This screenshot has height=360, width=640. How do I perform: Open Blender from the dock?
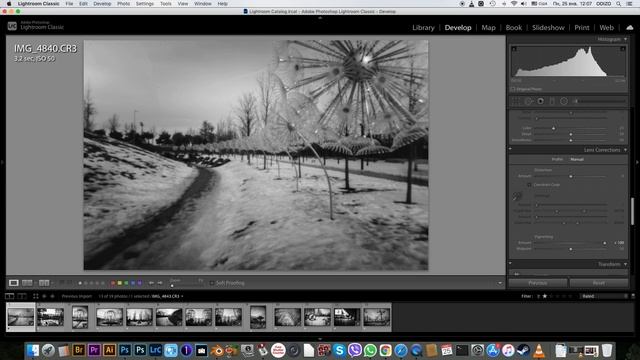pos(217,350)
